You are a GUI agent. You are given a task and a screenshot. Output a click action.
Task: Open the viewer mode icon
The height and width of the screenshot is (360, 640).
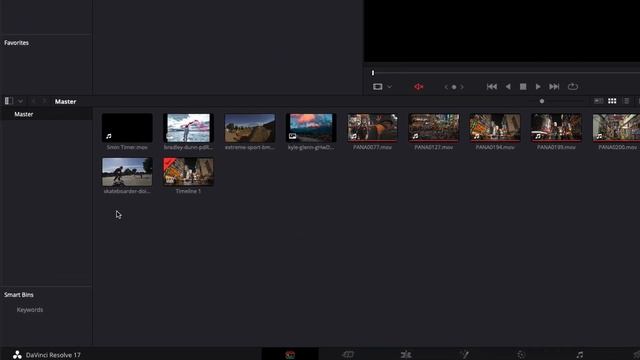pos(378,87)
